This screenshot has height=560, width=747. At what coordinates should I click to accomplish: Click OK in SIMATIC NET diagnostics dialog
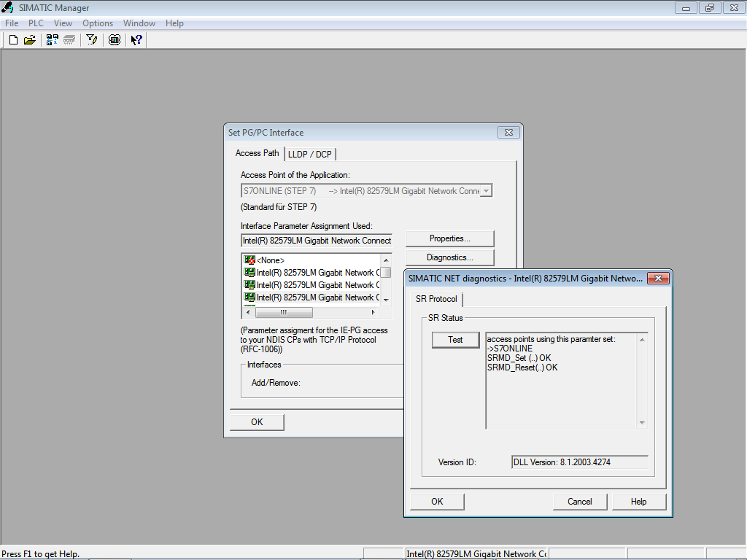coord(438,502)
